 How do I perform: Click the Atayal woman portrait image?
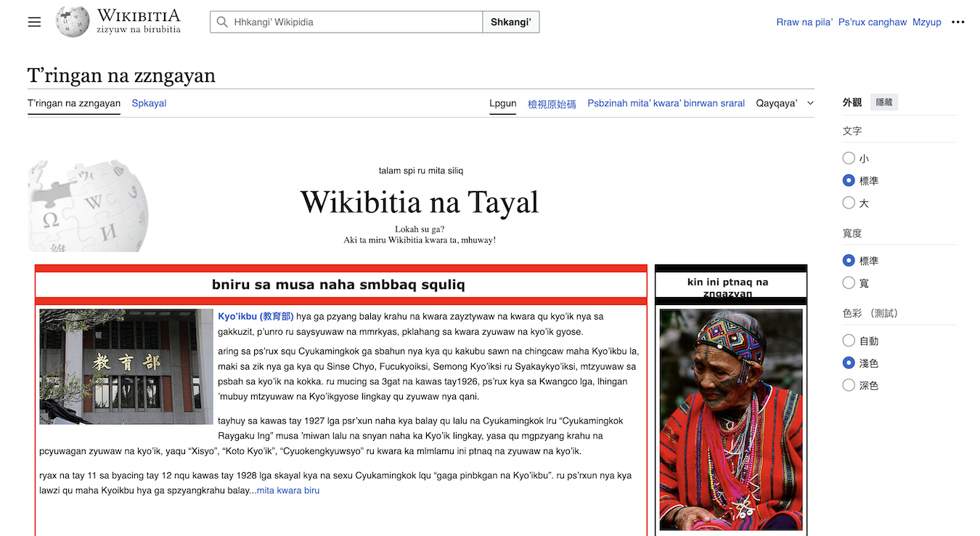tap(731, 419)
